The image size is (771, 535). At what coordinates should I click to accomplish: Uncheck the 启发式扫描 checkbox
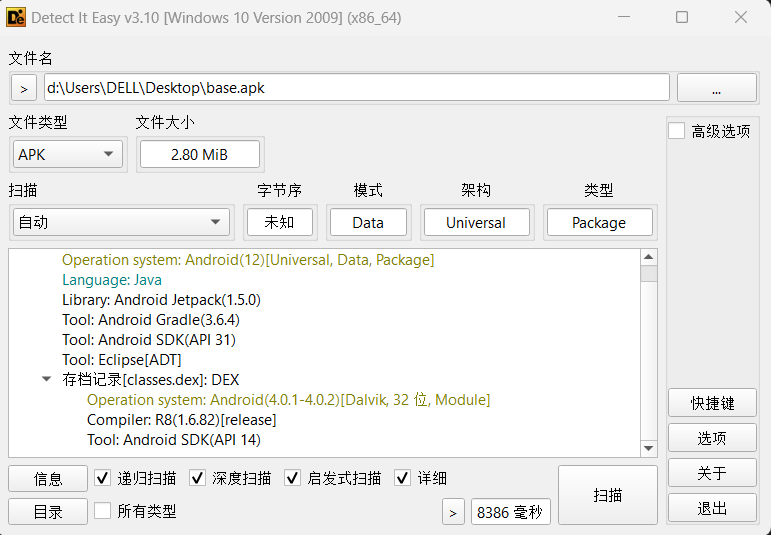[x=293, y=478]
